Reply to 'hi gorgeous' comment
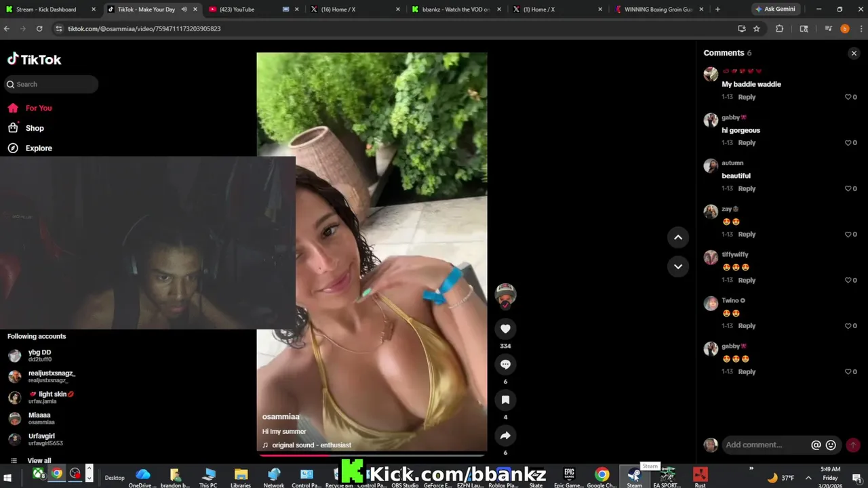The width and height of the screenshot is (868, 488). coord(747,143)
